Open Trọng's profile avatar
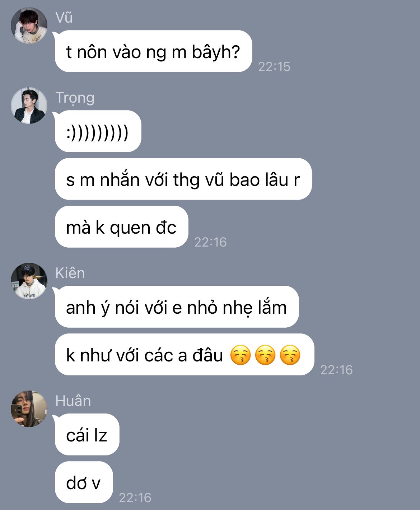The height and width of the screenshot is (510, 420). (29, 106)
